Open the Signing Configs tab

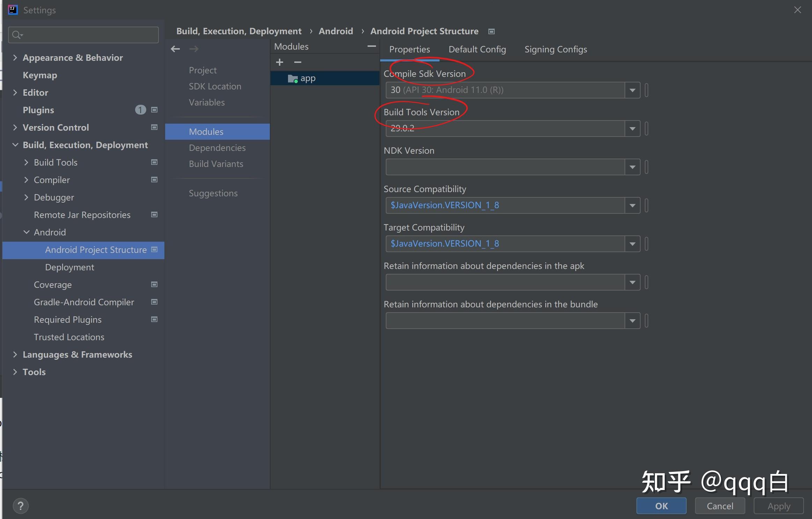[x=555, y=49]
